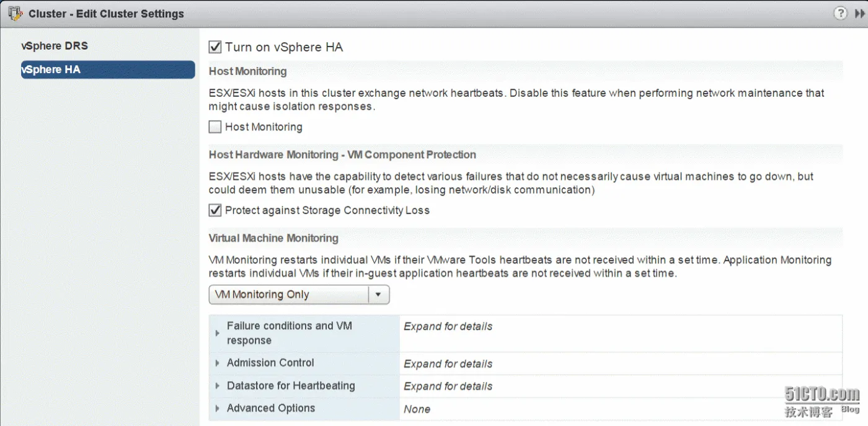
Task: Expand Failure conditions and VM response triangle
Action: 218,333
